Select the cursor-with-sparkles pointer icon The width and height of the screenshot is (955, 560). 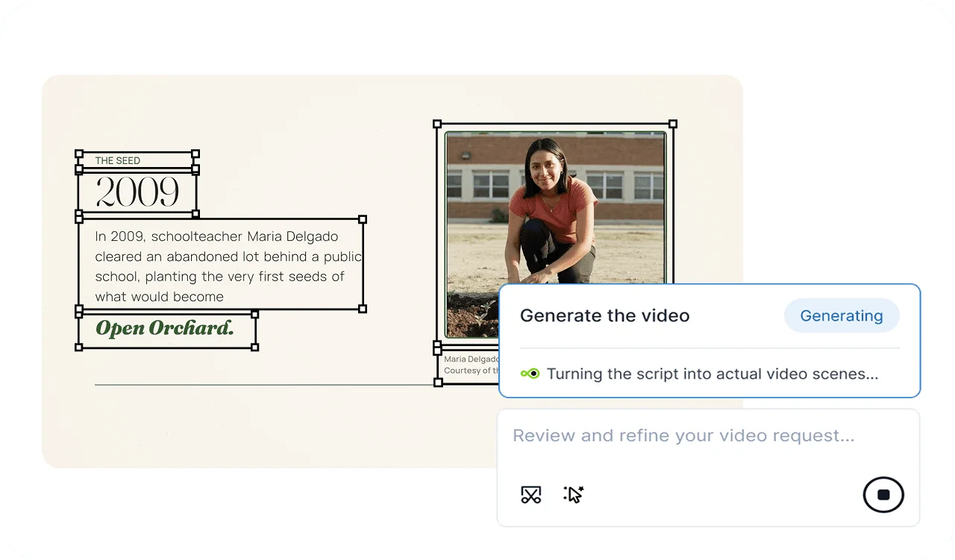pyautogui.click(x=574, y=494)
